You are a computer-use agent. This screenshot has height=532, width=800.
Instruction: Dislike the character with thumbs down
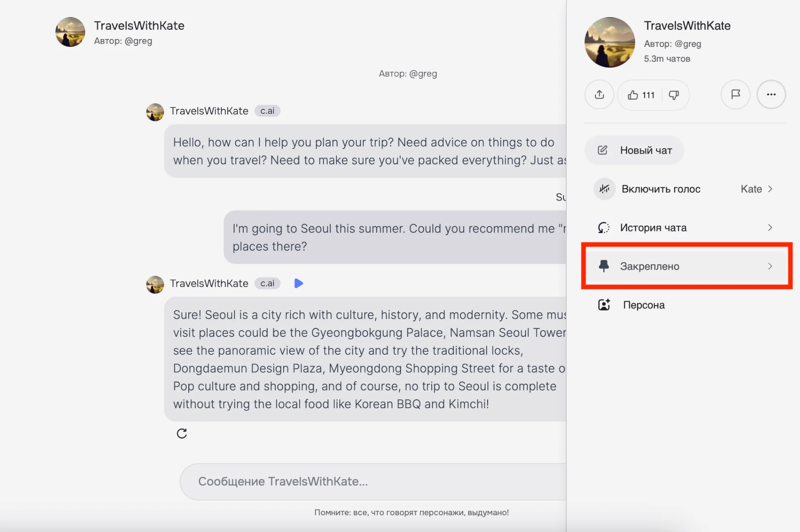coord(674,95)
